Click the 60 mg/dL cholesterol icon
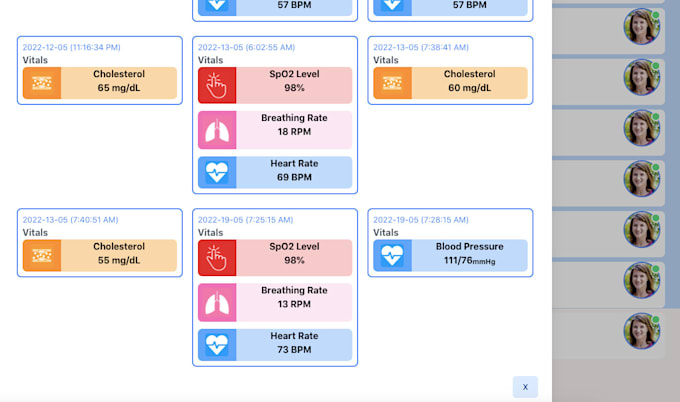 [392, 83]
